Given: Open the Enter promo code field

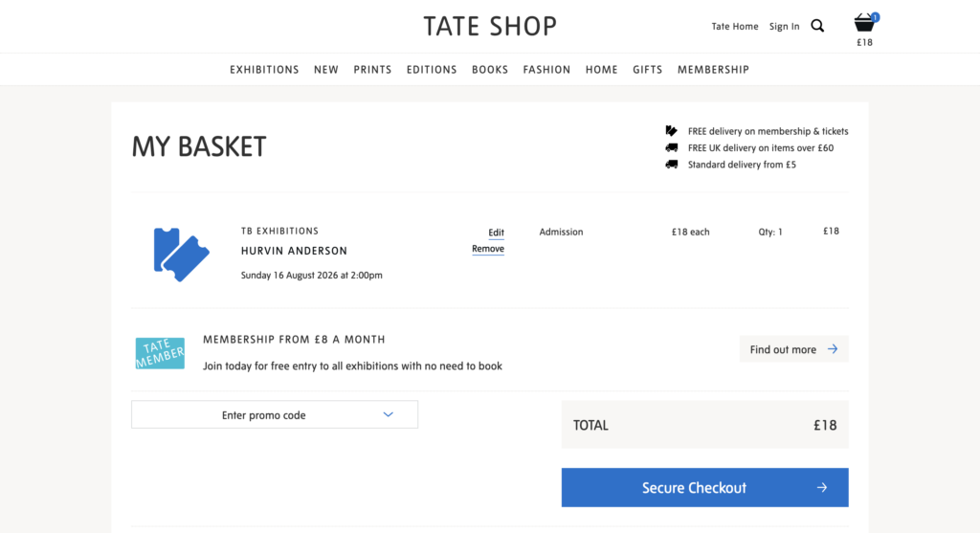Looking at the screenshot, I should click(275, 415).
